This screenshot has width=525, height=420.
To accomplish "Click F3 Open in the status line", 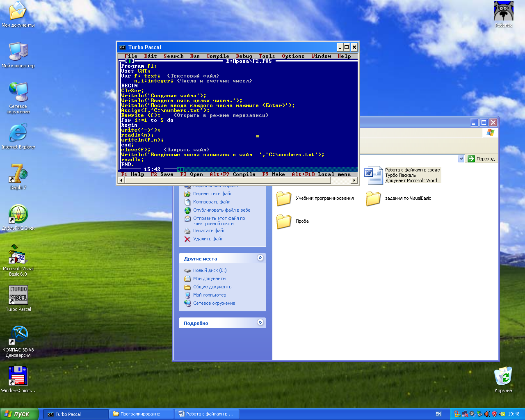I will tap(192, 174).
